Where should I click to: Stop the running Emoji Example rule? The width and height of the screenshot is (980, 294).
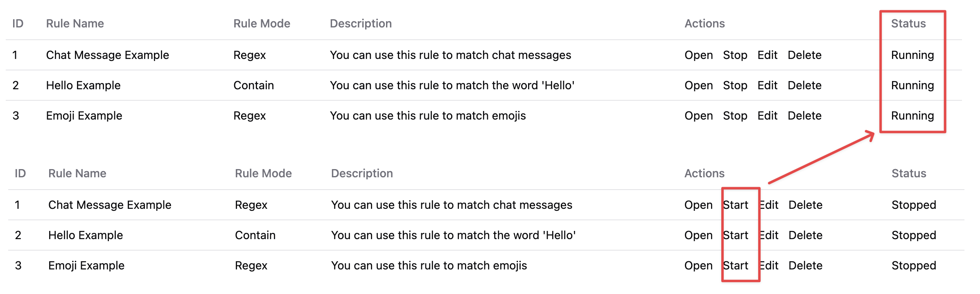pos(735,116)
